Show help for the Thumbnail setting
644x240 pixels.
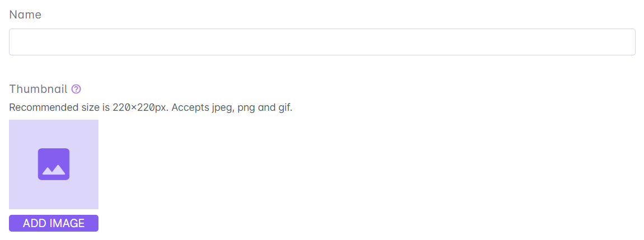pos(77,89)
